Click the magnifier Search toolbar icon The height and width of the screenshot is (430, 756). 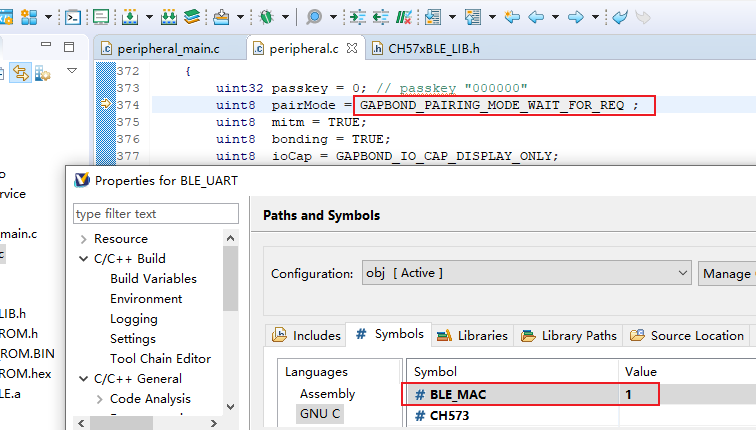click(x=314, y=16)
